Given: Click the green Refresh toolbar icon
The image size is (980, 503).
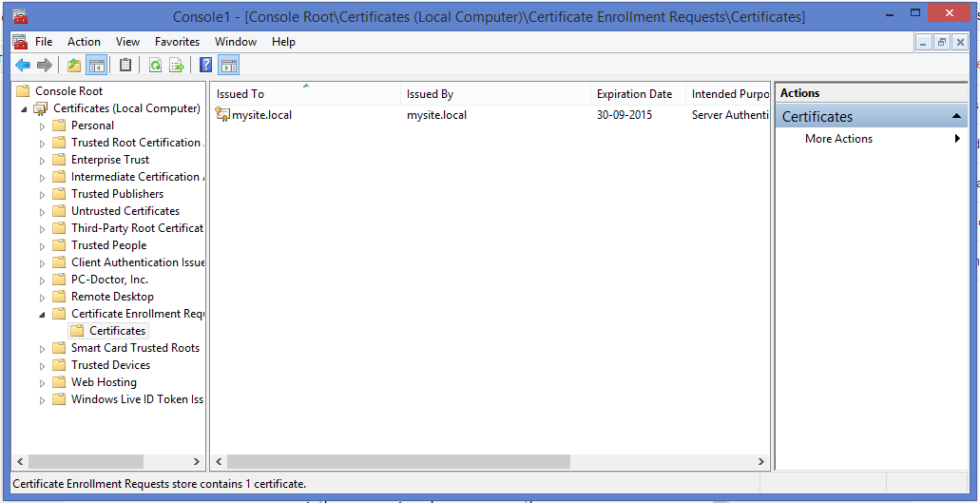Looking at the screenshot, I should [155, 65].
